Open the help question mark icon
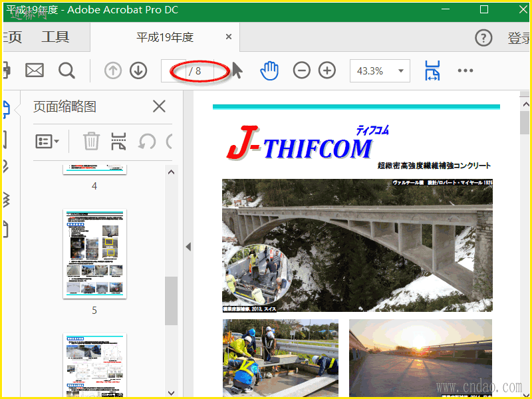This screenshot has height=399, width=532. (483, 38)
